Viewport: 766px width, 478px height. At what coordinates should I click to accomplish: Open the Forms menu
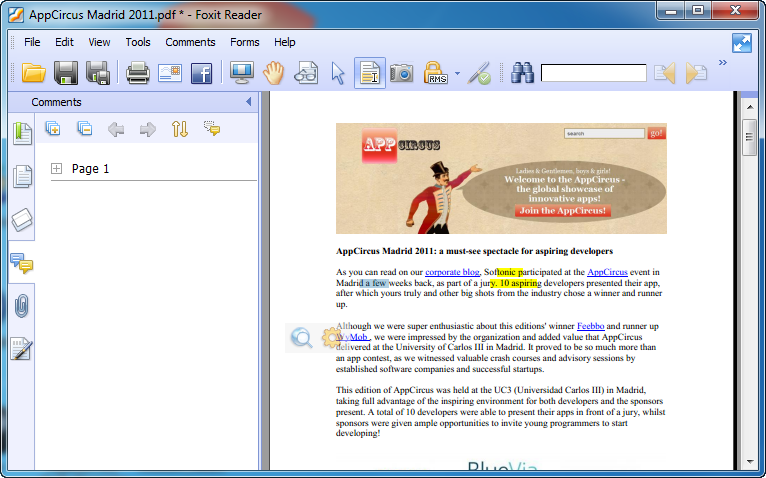click(244, 42)
